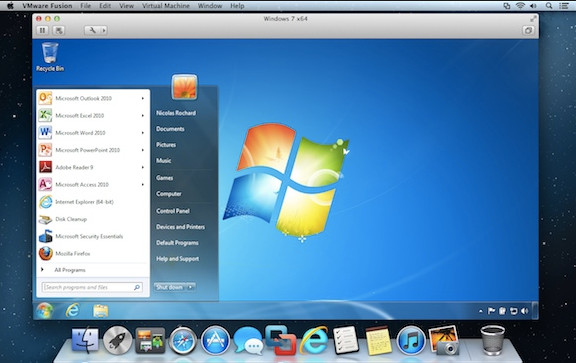Image resolution: width=576 pixels, height=363 pixels.
Task: Open Finder from the Mac dock
Action: [85, 340]
